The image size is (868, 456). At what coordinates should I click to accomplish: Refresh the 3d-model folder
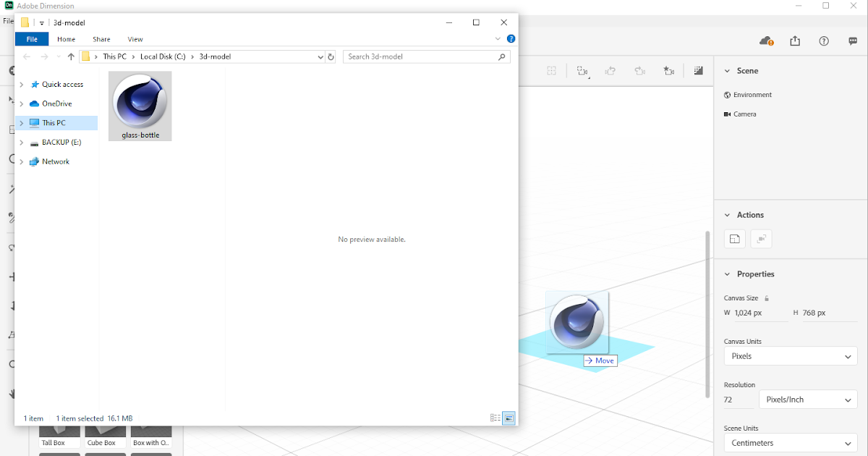coord(331,56)
